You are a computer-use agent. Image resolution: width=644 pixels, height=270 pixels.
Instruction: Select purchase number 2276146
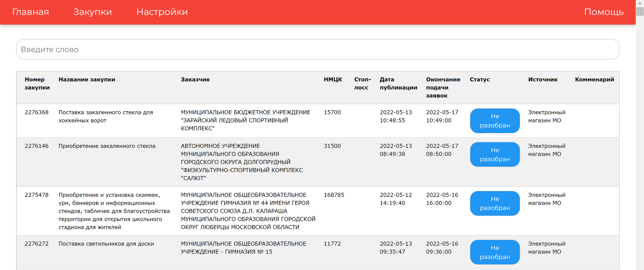click(x=36, y=146)
